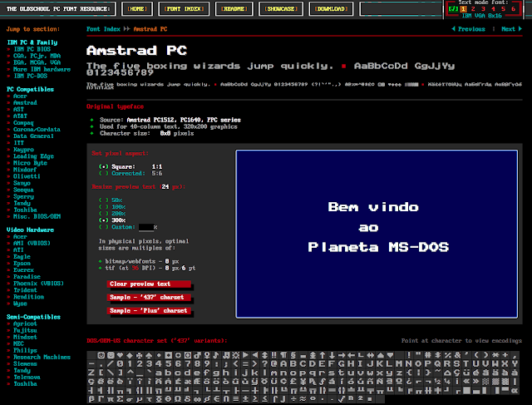
Task: Choose the 300% preview size option
Action: click(112, 220)
